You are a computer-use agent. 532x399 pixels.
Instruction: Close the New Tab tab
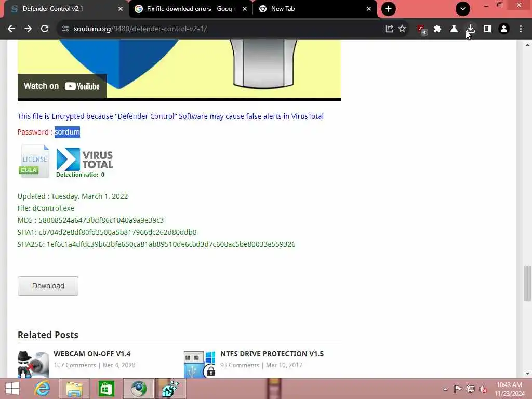click(369, 9)
